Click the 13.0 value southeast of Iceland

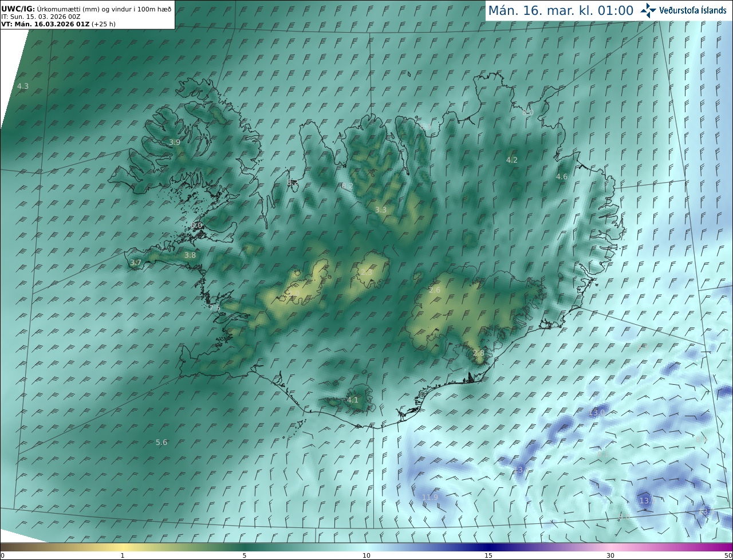(x=597, y=413)
